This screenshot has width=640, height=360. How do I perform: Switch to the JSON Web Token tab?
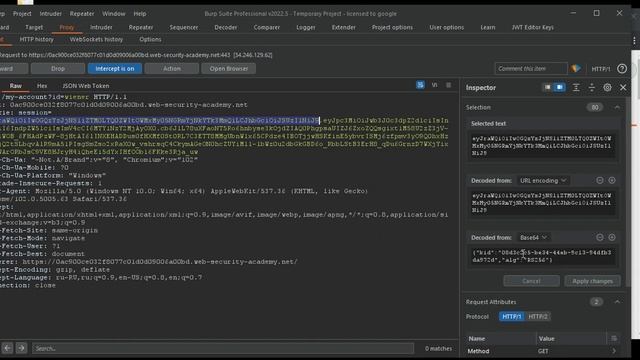point(86,86)
